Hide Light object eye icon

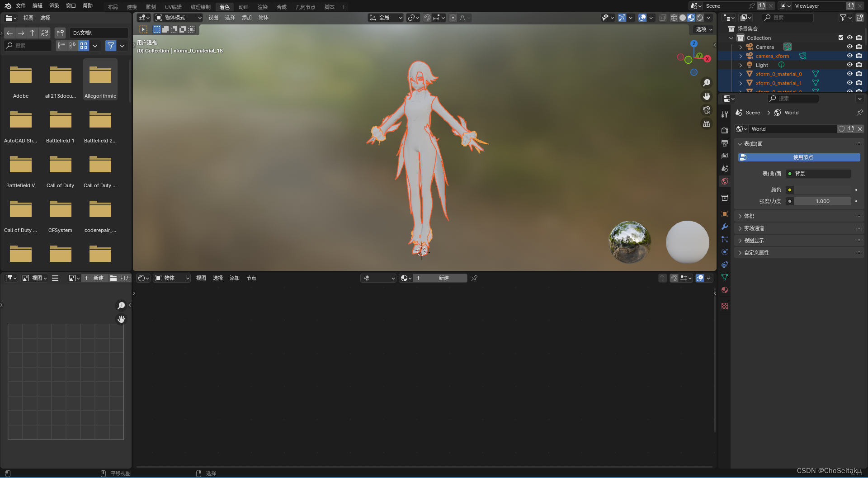click(849, 65)
